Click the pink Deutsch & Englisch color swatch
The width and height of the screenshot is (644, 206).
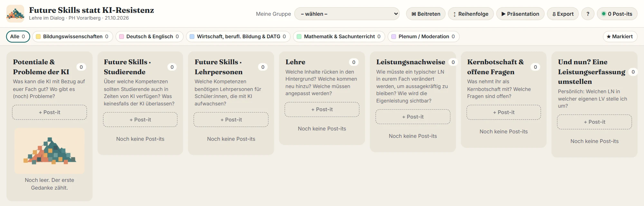pyautogui.click(x=122, y=37)
